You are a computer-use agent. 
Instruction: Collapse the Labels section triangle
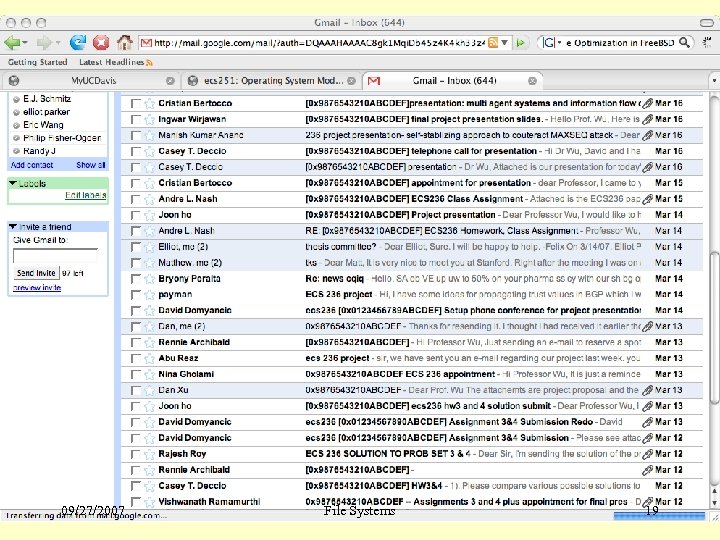(13, 184)
